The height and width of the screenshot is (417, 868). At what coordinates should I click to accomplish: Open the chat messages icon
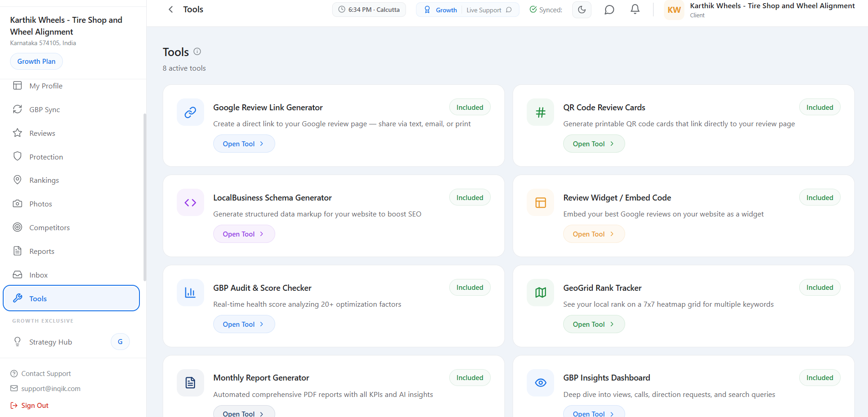point(609,10)
